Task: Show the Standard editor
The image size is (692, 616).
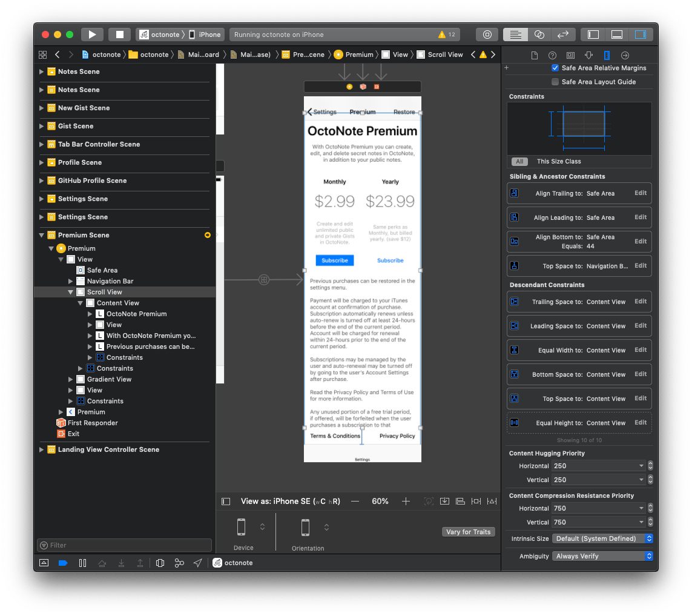Action: (x=515, y=35)
